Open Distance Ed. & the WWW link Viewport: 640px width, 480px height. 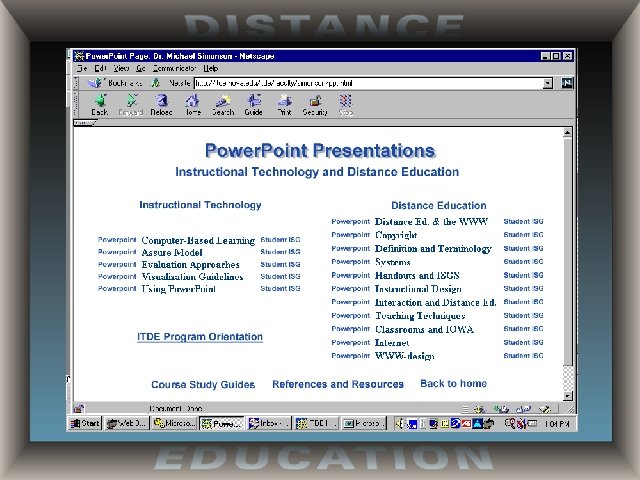tap(431, 222)
